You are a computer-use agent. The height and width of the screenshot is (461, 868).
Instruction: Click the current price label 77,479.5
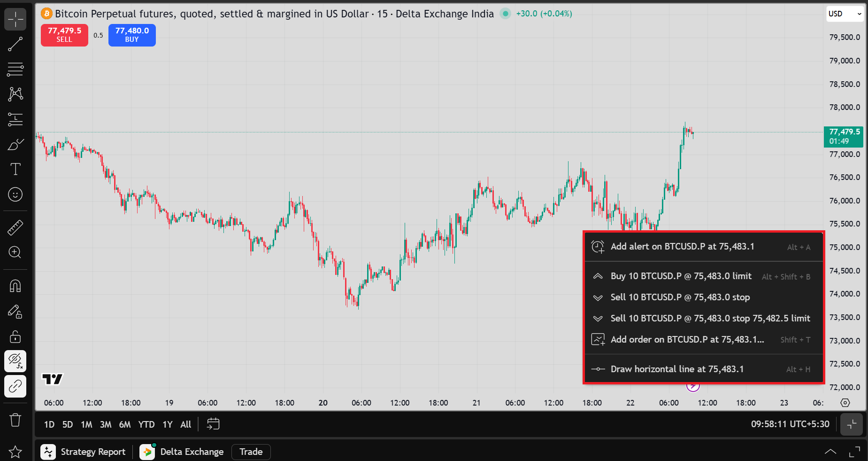pyautogui.click(x=844, y=136)
